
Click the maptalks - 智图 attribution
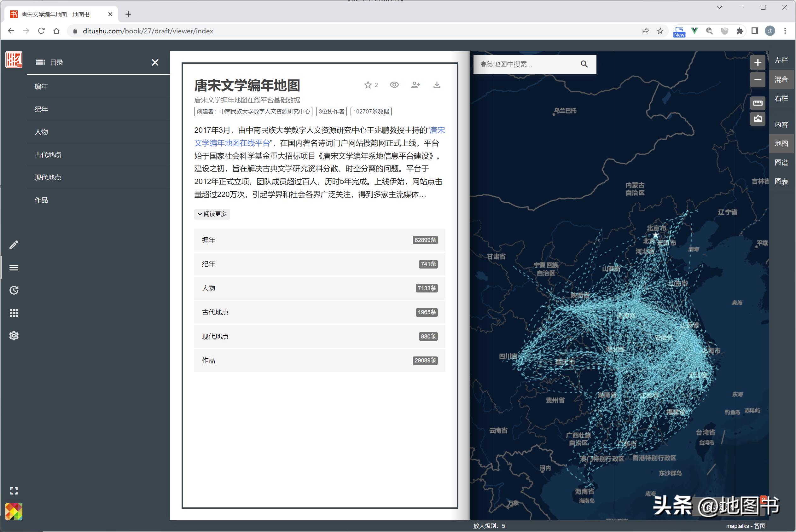746,526
